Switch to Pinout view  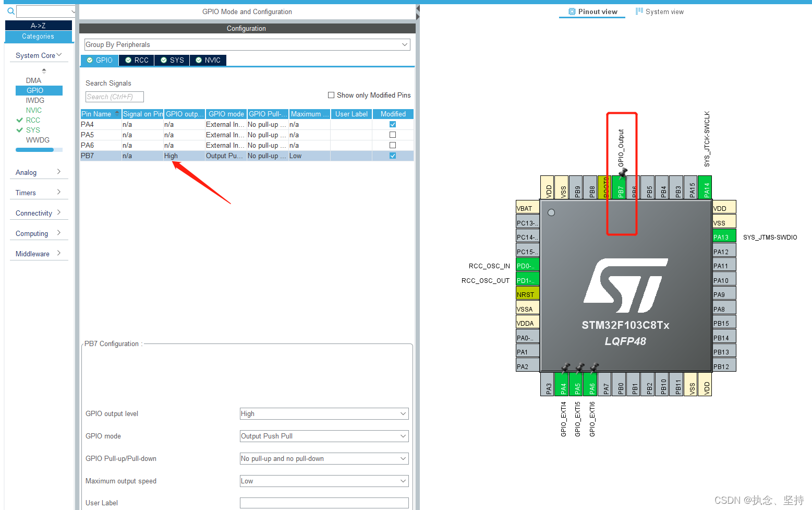click(592, 11)
